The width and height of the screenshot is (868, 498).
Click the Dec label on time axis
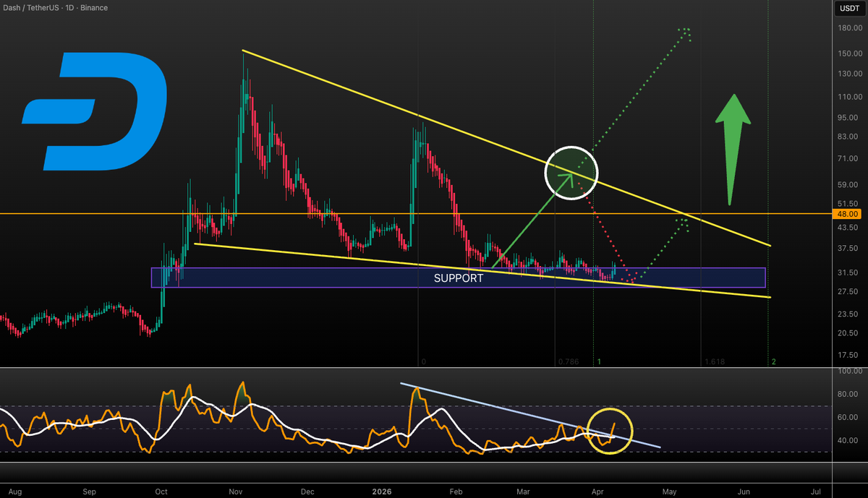[x=307, y=491]
